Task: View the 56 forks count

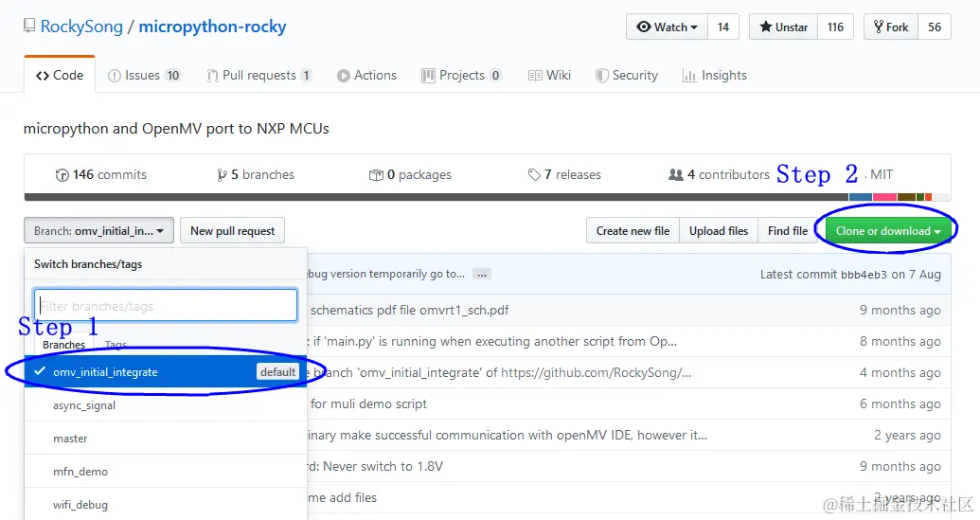Action: click(935, 27)
